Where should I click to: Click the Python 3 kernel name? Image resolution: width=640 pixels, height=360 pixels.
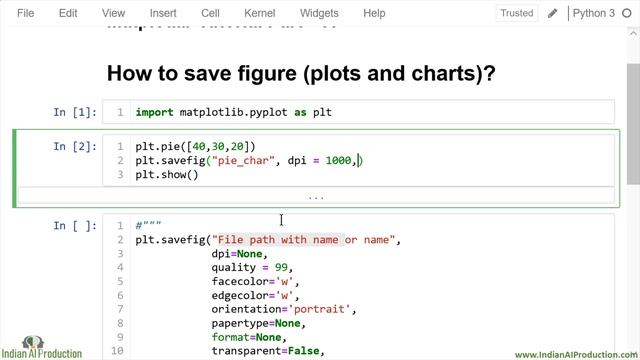coord(593,13)
